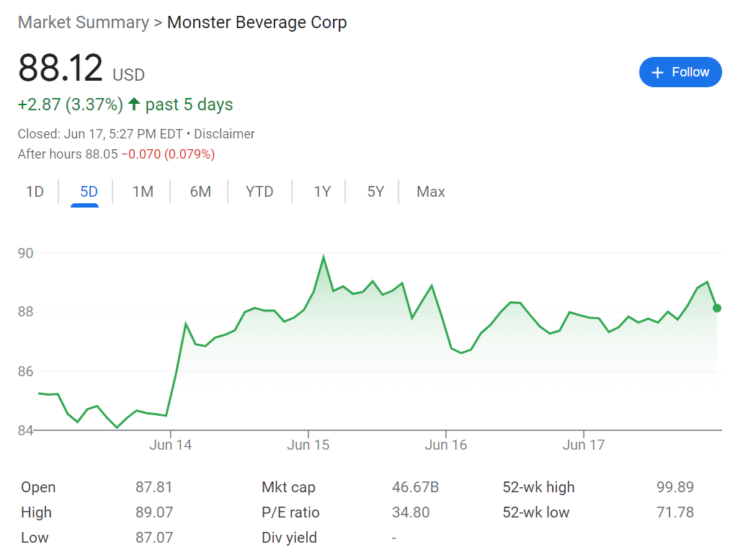Click the green up arrow icon
Screen dimensions: 743x560
click(134, 105)
